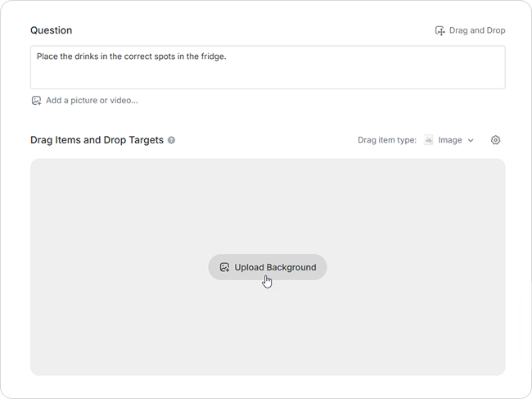Click the help icon next to Drag Items heading
The width and height of the screenshot is (532, 399).
tap(172, 140)
